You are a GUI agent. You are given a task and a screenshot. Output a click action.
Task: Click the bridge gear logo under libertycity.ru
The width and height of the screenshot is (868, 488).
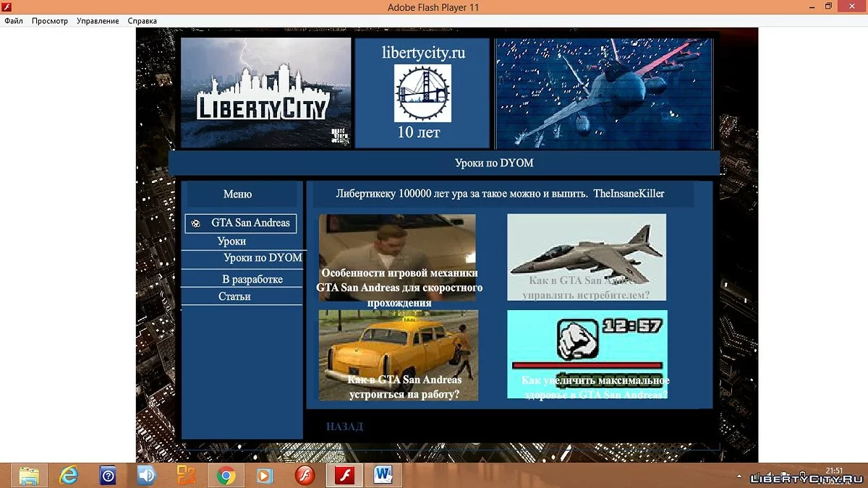[x=422, y=93]
